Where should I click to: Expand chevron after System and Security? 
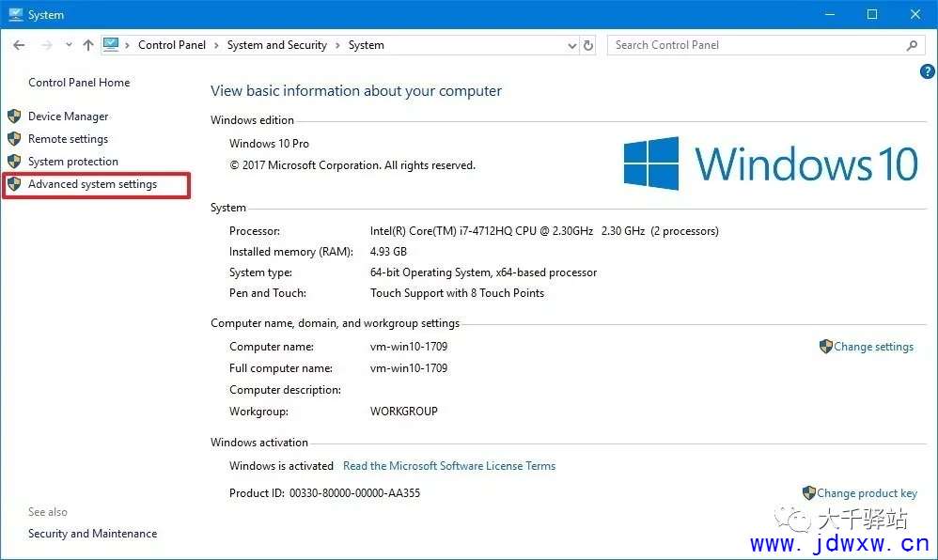pos(337,45)
